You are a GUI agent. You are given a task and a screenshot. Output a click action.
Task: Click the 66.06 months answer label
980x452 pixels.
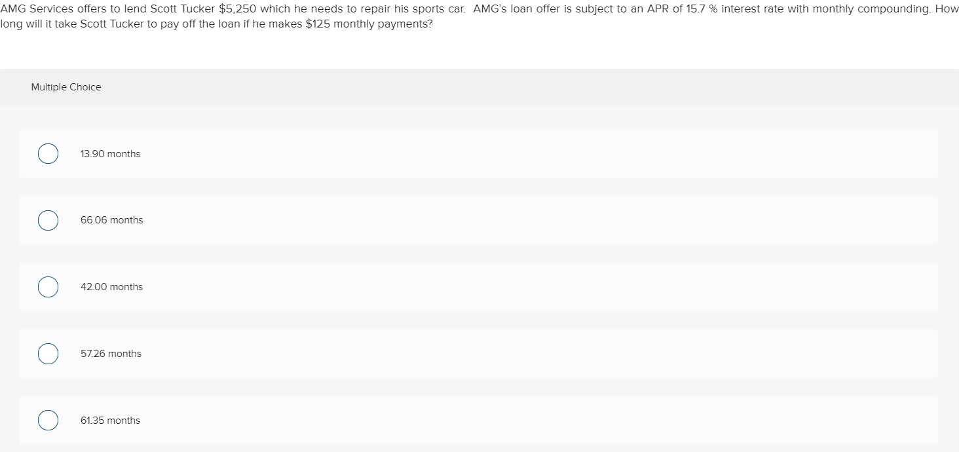(111, 220)
